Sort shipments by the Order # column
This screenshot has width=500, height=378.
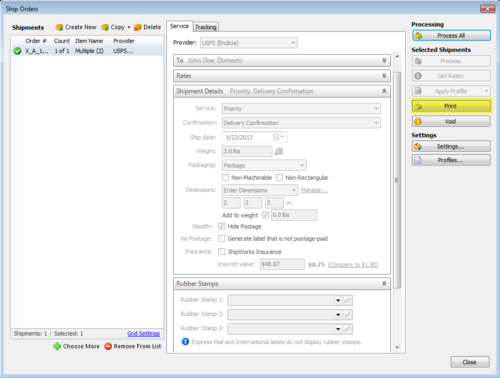tap(36, 41)
